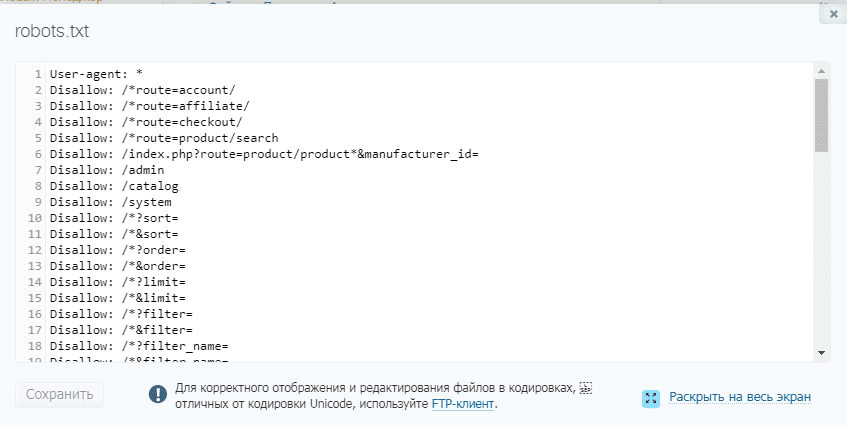Click 'Раскрыть на весь экран' link

coord(740,397)
